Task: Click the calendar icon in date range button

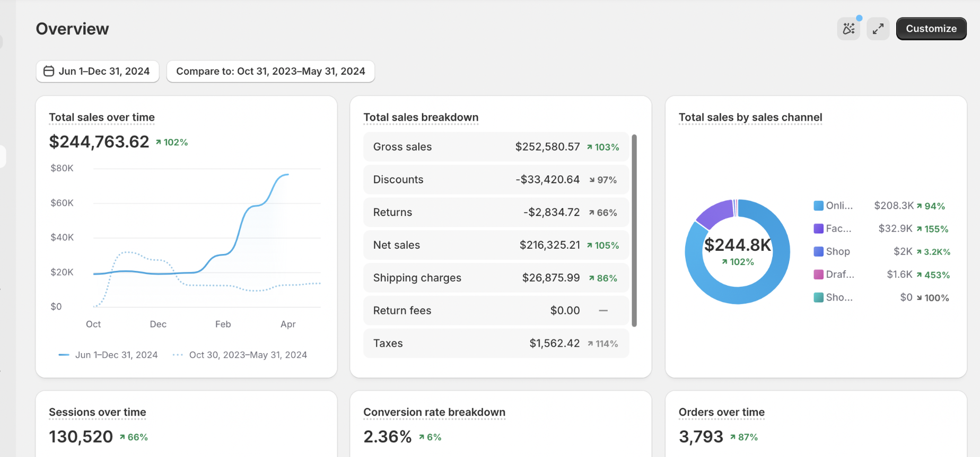Action: (x=49, y=71)
